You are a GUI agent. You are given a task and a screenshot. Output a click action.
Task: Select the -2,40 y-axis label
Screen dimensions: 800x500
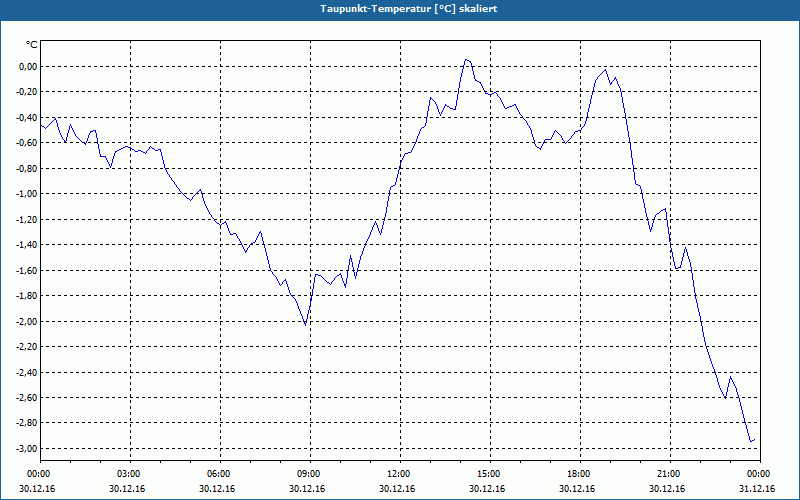click(27, 372)
